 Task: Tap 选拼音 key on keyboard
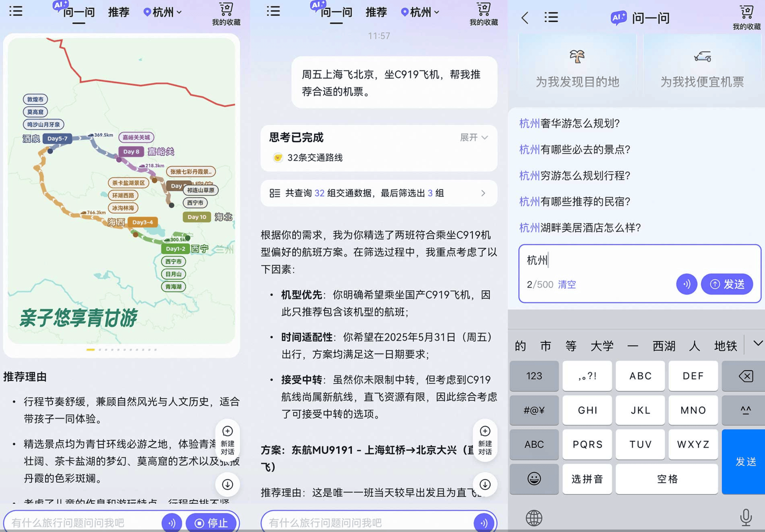[587, 479]
